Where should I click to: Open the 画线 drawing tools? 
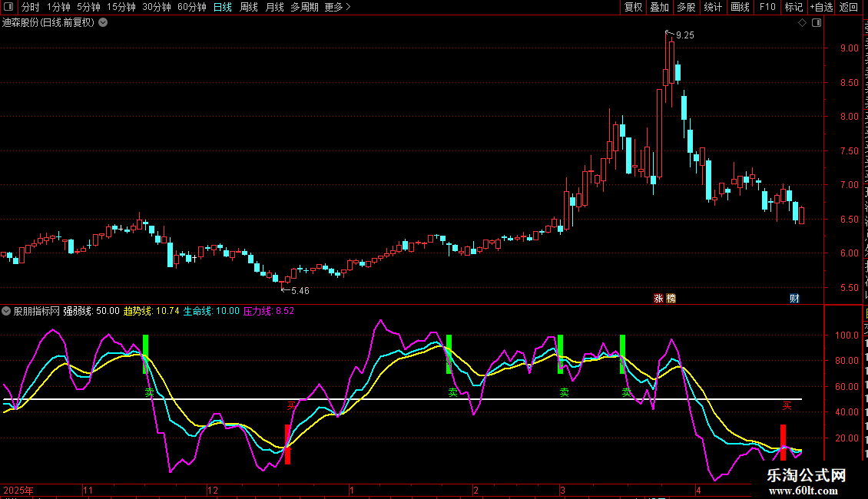tap(740, 7)
